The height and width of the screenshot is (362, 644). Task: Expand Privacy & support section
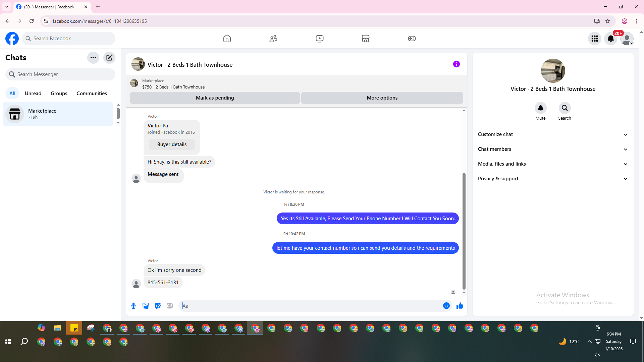(553, 179)
